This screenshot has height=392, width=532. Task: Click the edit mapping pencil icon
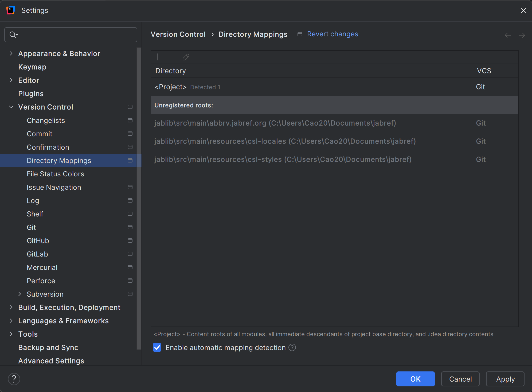[x=186, y=57]
